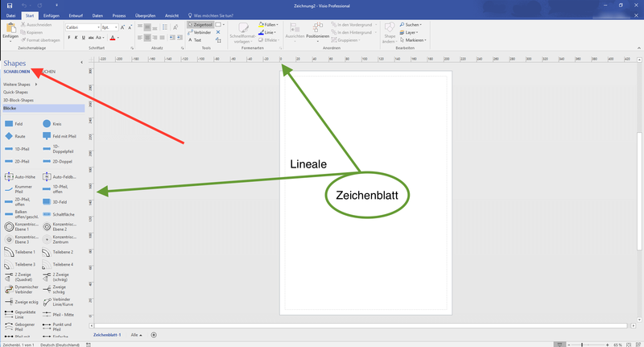Choose the Kreis shape from Blöcke
This screenshot has width=644, height=347.
pyautogui.click(x=56, y=124)
